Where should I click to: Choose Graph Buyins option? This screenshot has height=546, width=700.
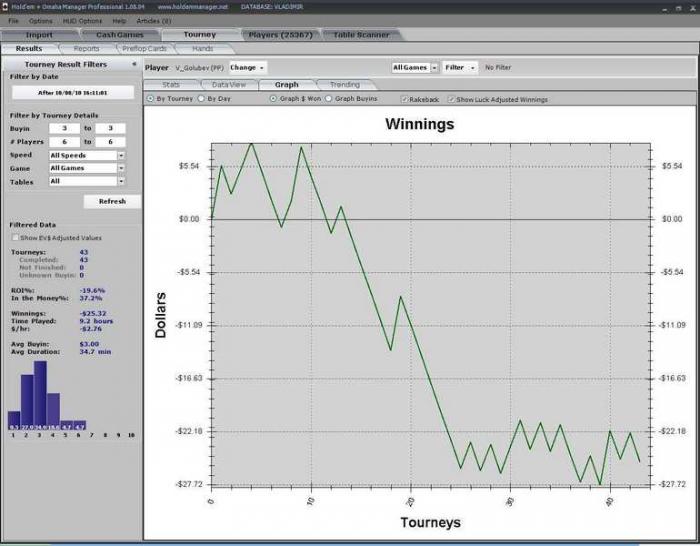point(329,99)
